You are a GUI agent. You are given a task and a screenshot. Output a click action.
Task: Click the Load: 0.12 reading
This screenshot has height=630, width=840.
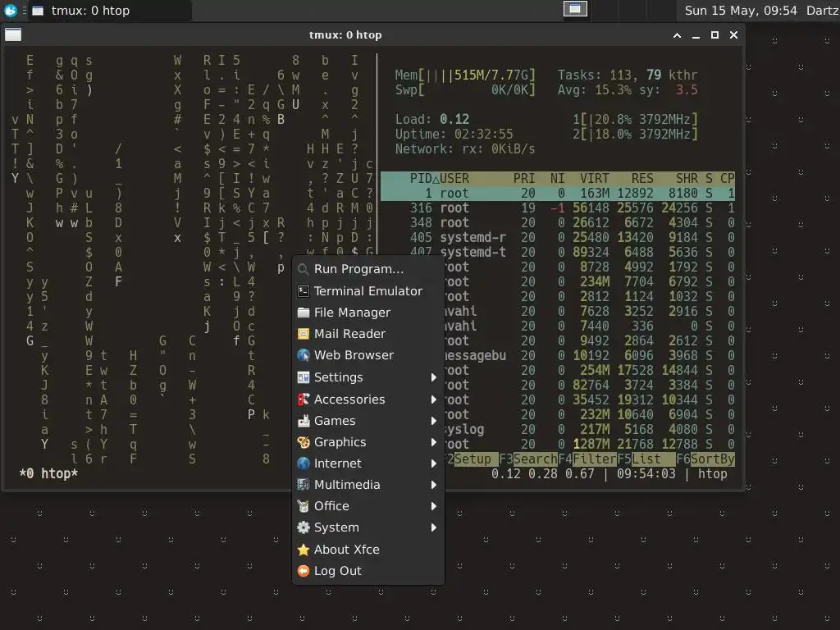pos(431,119)
